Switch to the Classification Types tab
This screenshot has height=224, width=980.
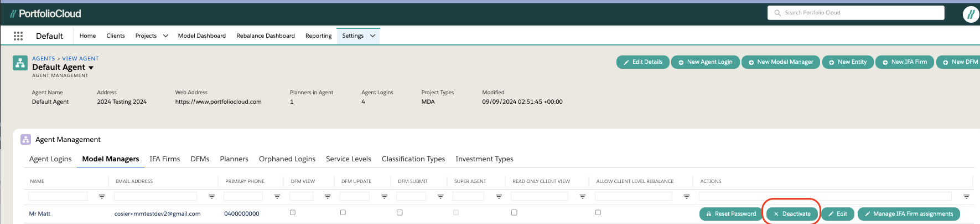[x=413, y=159]
